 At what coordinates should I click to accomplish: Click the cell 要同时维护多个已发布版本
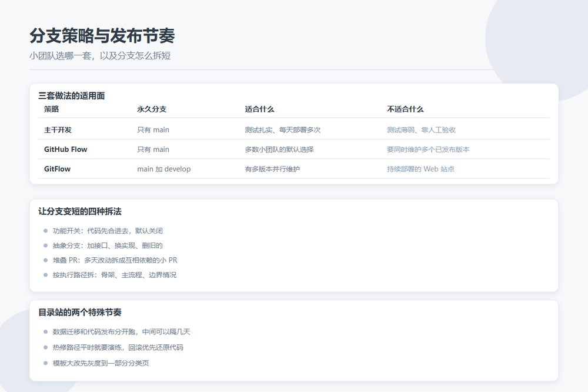coord(428,150)
